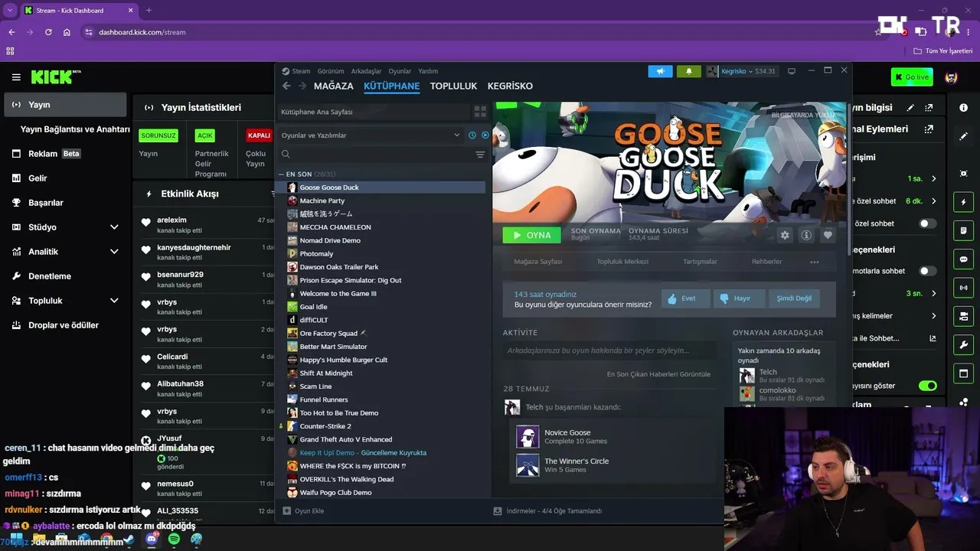Open the Arkadaşlar menu in Steam
The width and height of the screenshot is (980, 551).
(366, 71)
